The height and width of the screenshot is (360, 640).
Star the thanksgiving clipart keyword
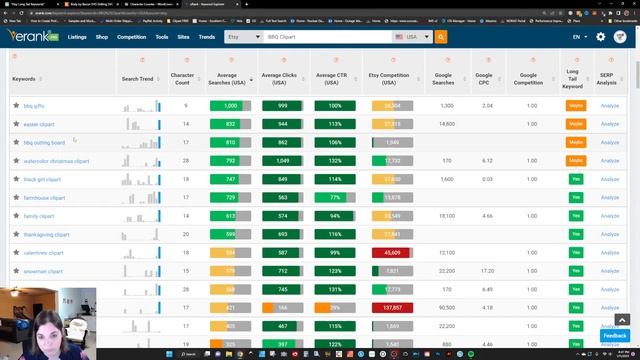pos(16,234)
